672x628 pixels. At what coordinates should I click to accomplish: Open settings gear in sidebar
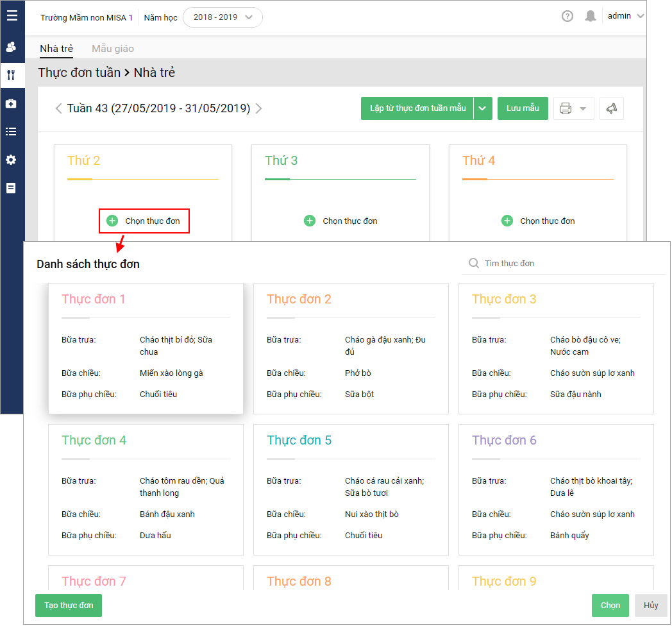click(11, 160)
